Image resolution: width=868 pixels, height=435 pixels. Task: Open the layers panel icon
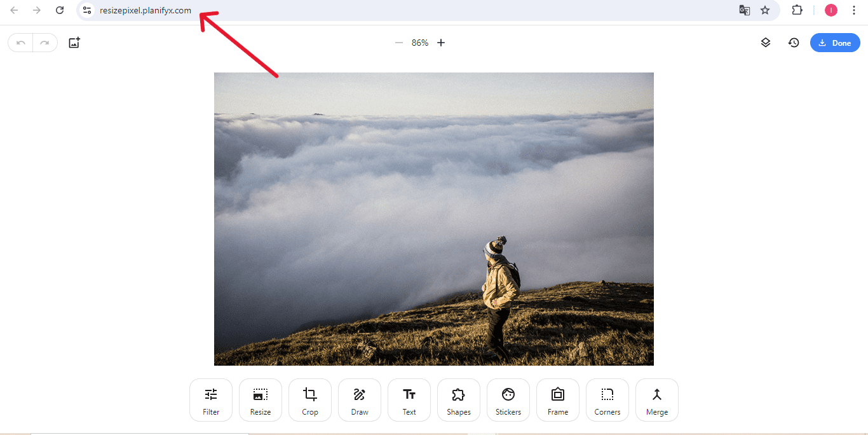click(x=766, y=43)
